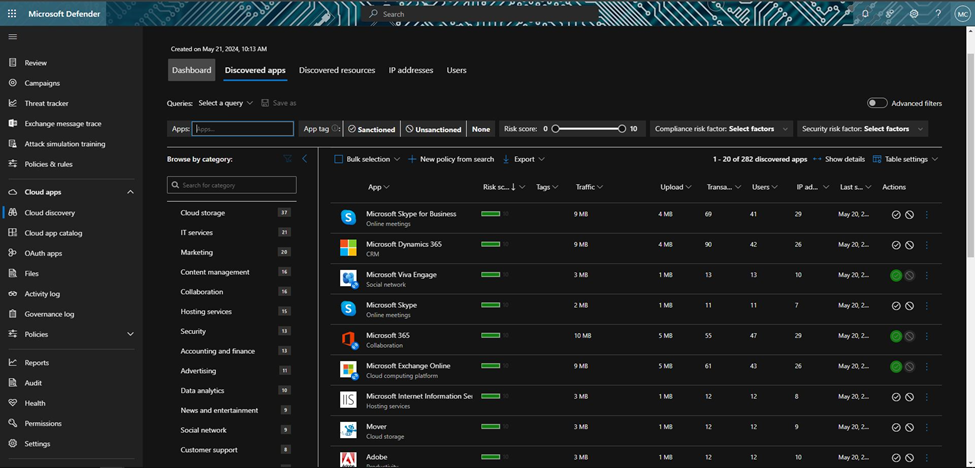
Task: Clear category filter icon
Action: 287,159
